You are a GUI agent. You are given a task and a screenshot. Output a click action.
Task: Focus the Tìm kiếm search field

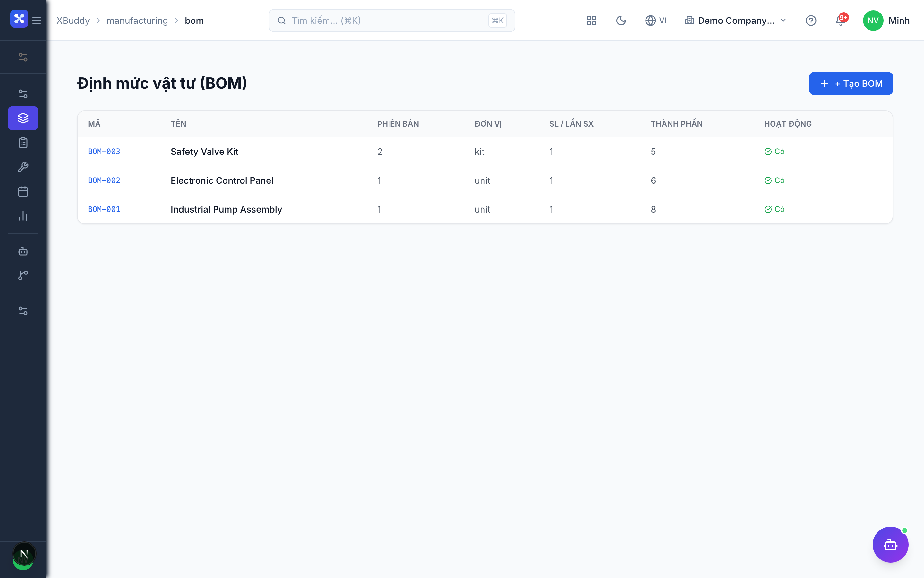pyautogui.click(x=392, y=20)
